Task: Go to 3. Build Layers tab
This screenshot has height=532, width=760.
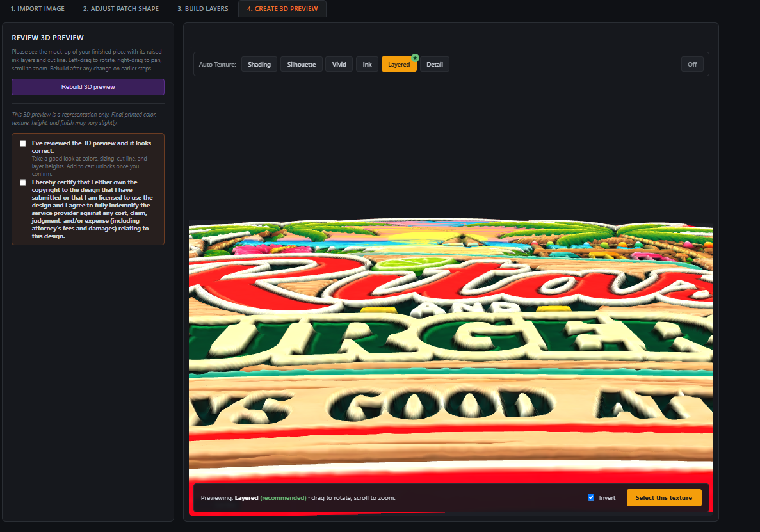Action: [202, 9]
